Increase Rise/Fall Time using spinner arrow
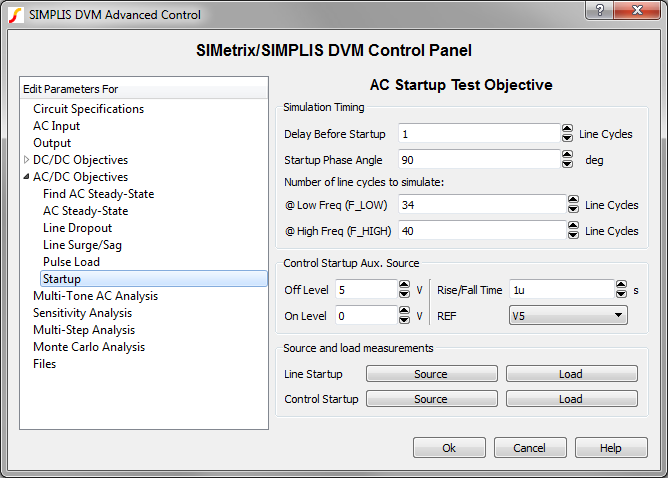Image resolution: width=668 pixels, height=478 pixels. 621,285
